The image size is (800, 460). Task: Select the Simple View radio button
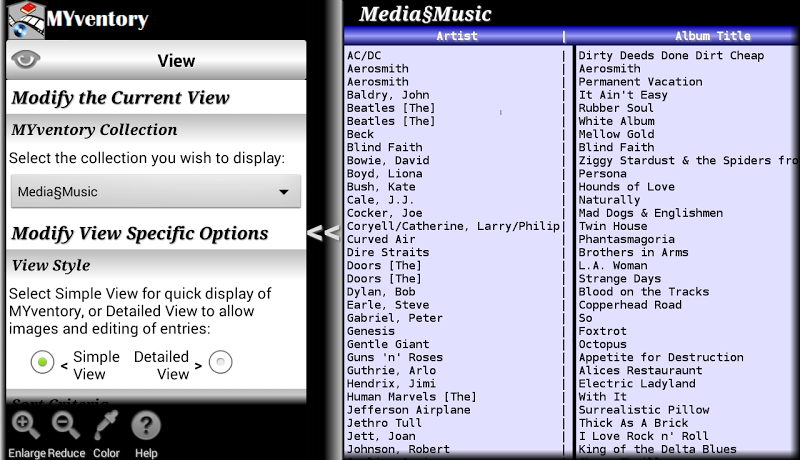(42, 362)
